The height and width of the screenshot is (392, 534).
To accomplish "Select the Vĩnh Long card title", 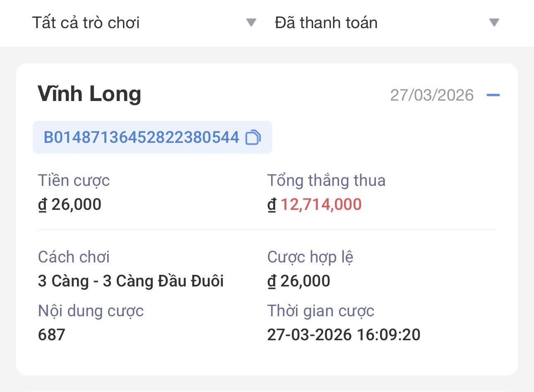I will 89,94.
